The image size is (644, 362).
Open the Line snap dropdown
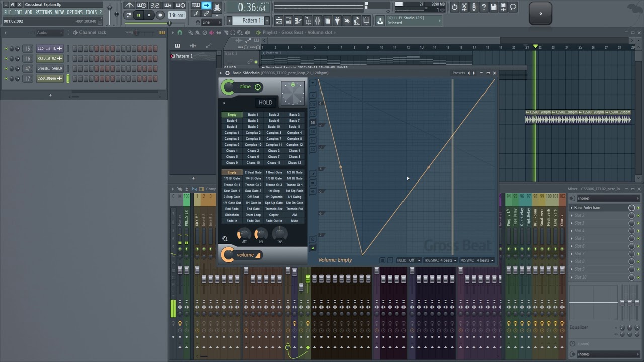click(212, 22)
